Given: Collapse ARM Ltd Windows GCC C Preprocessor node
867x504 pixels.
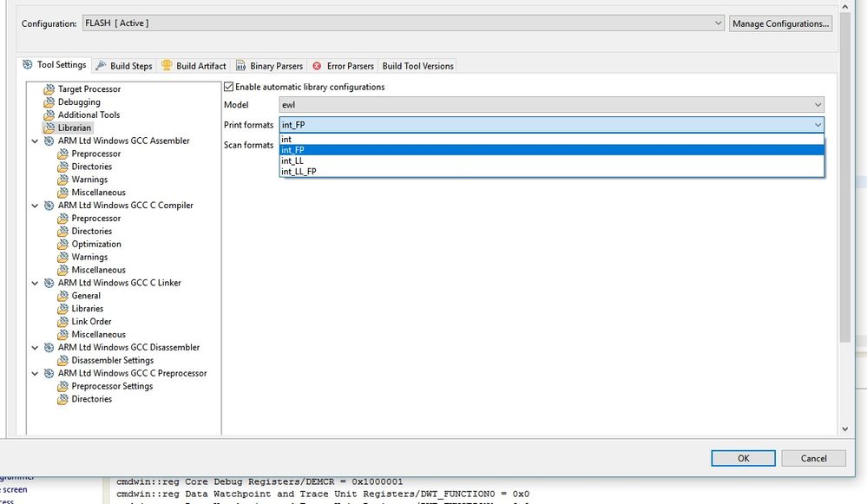Looking at the screenshot, I should point(35,374).
